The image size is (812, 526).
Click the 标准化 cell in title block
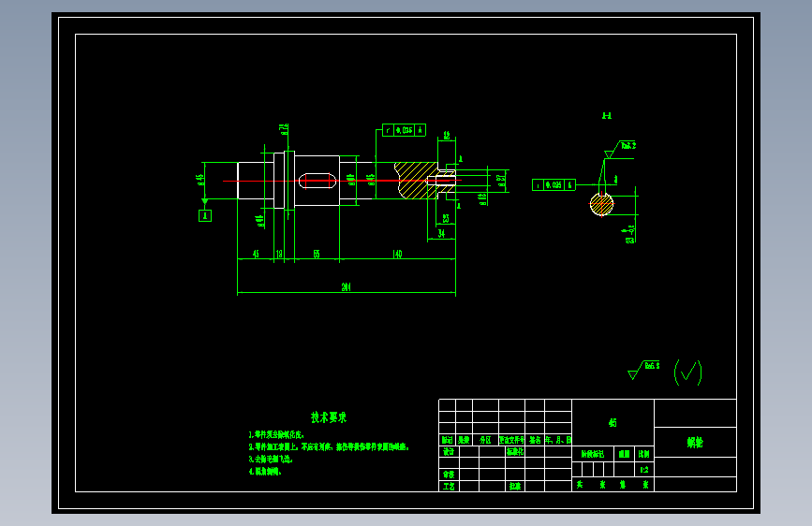[x=515, y=451]
